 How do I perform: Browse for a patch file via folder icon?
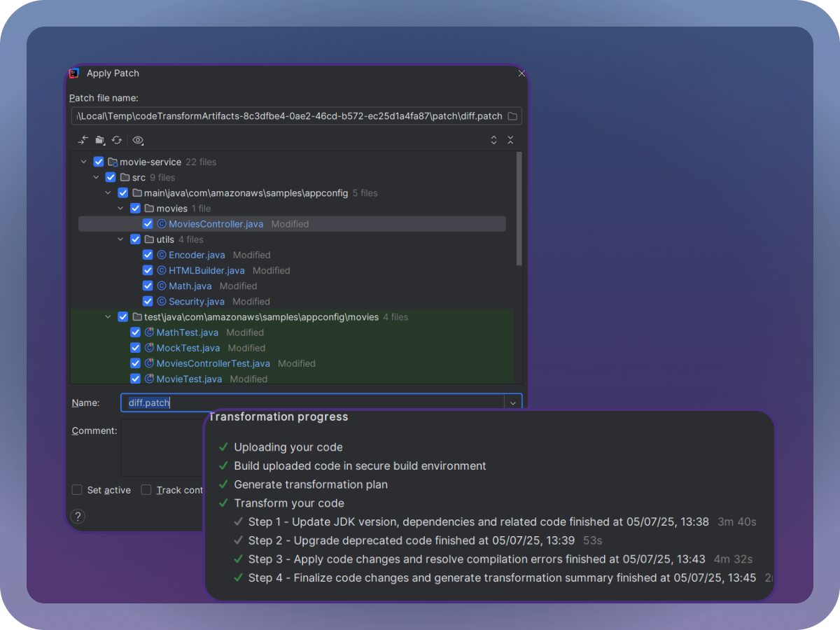coord(512,116)
